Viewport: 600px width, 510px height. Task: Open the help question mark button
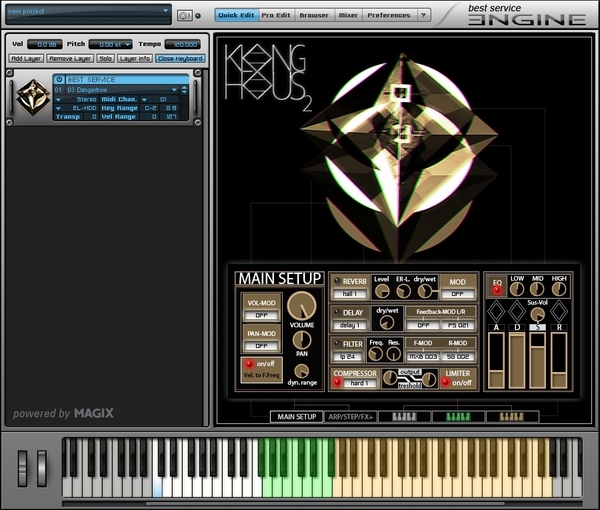point(424,15)
